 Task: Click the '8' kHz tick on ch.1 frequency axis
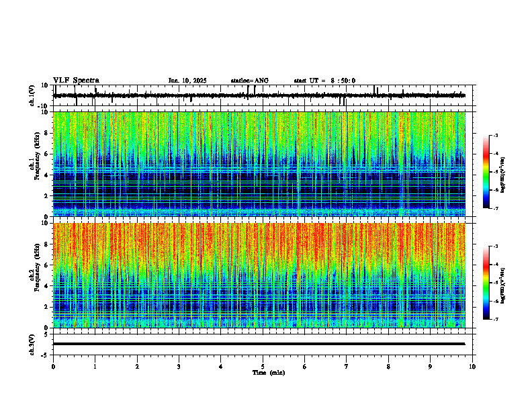[47, 133]
